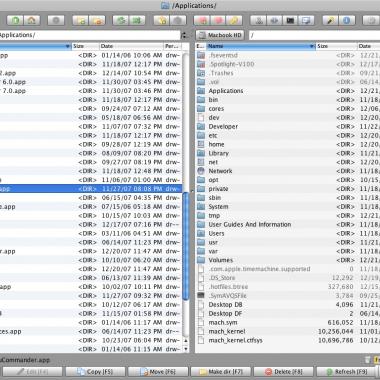Click the home folder toolbar icon
Viewport: 380px width, 380px height.
click(32, 20)
